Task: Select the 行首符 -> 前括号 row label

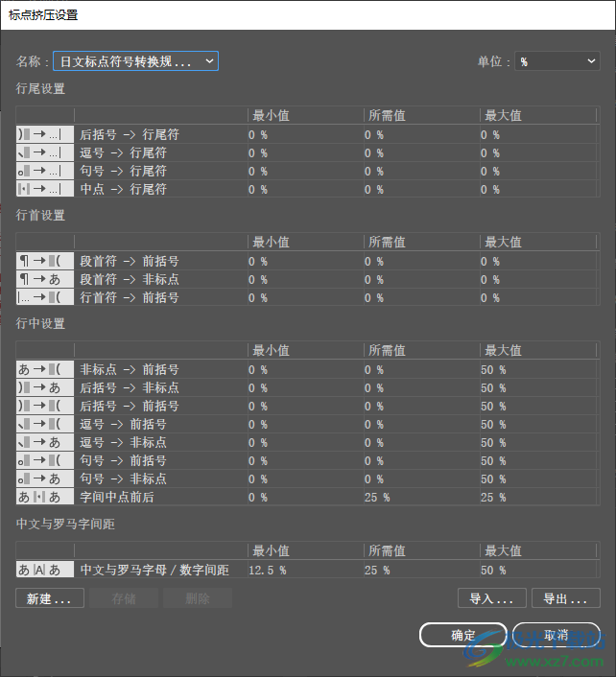Action: [130, 297]
